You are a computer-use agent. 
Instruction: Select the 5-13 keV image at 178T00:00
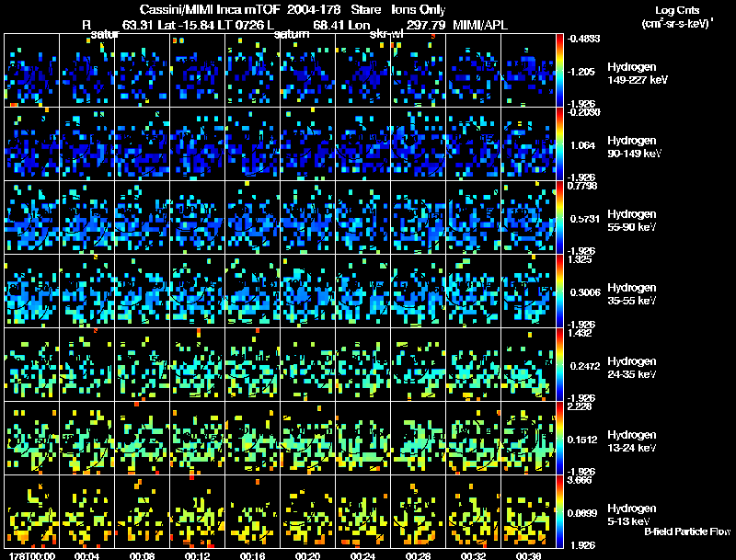click(31, 511)
